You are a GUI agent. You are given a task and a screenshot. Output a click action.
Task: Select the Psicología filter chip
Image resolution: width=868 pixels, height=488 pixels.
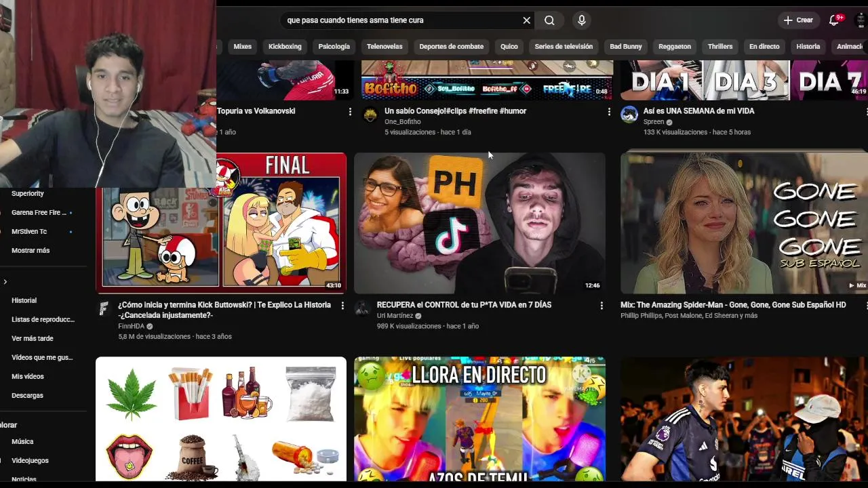334,47
